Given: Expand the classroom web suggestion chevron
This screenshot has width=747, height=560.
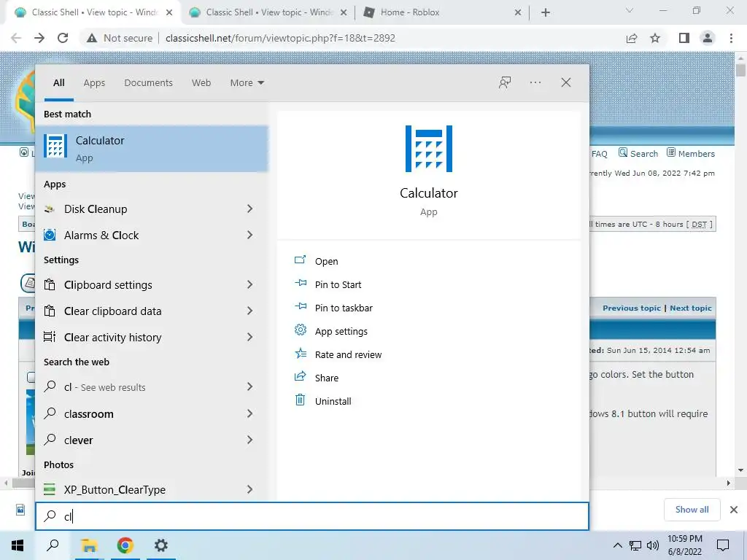Looking at the screenshot, I should point(249,413).
